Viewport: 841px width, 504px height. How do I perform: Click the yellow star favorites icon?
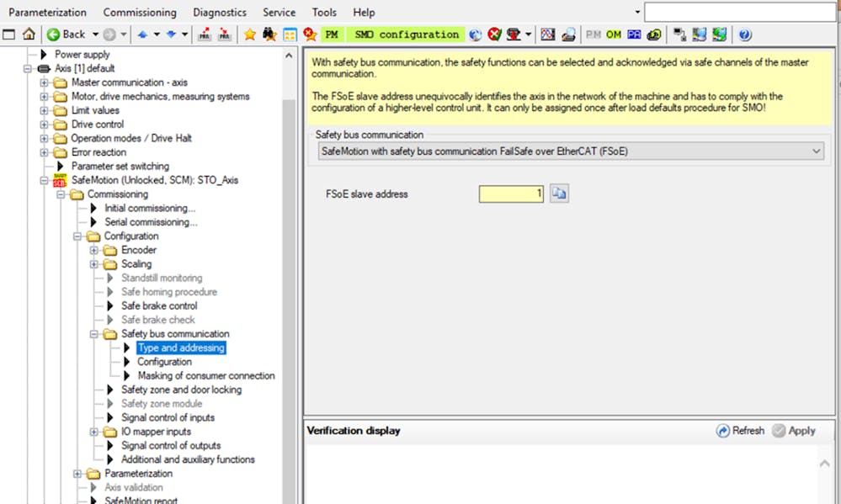coord(250,34)
